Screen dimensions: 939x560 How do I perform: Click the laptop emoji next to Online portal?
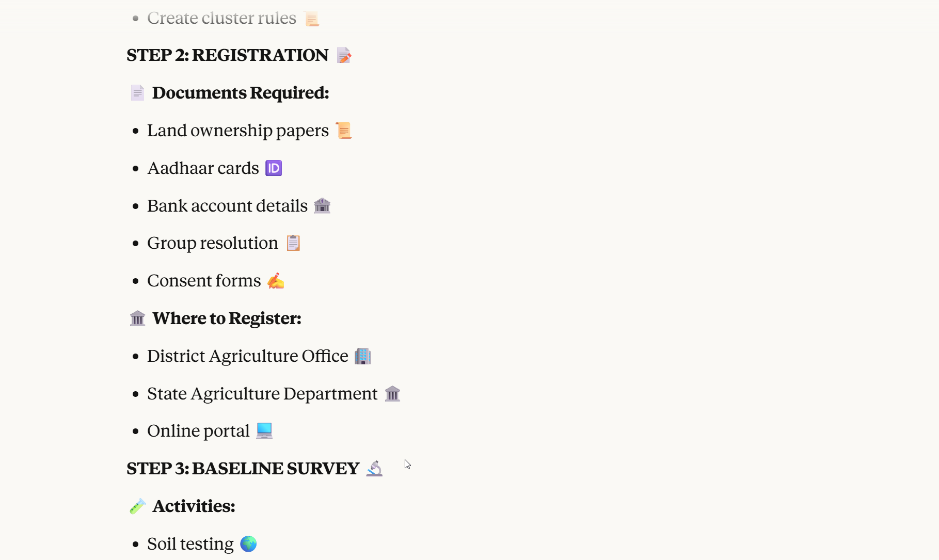pyautogui.click(x=264, y=430)
